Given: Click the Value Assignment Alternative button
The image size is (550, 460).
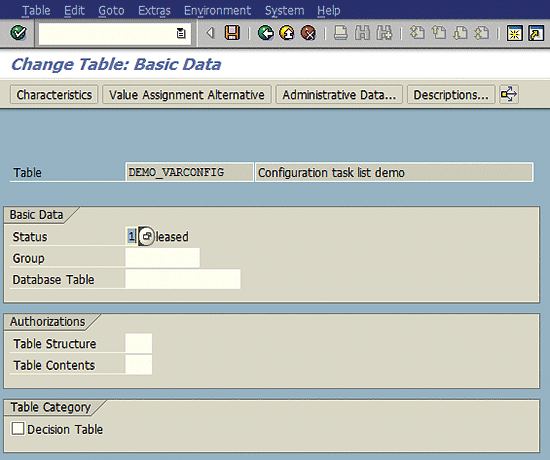Looking at the screenshot, I should click(x=187, y=95).
